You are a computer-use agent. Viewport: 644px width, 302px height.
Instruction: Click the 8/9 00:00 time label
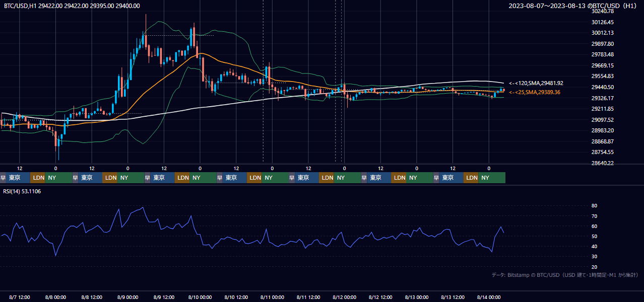127,297
